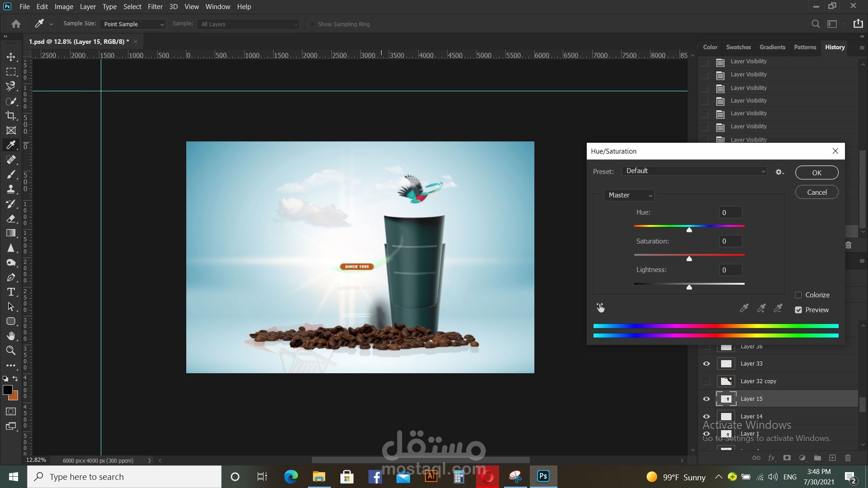Open the Preset Default dropdown
The height and width of the screenshot is (488, 868).
point(694,171)
